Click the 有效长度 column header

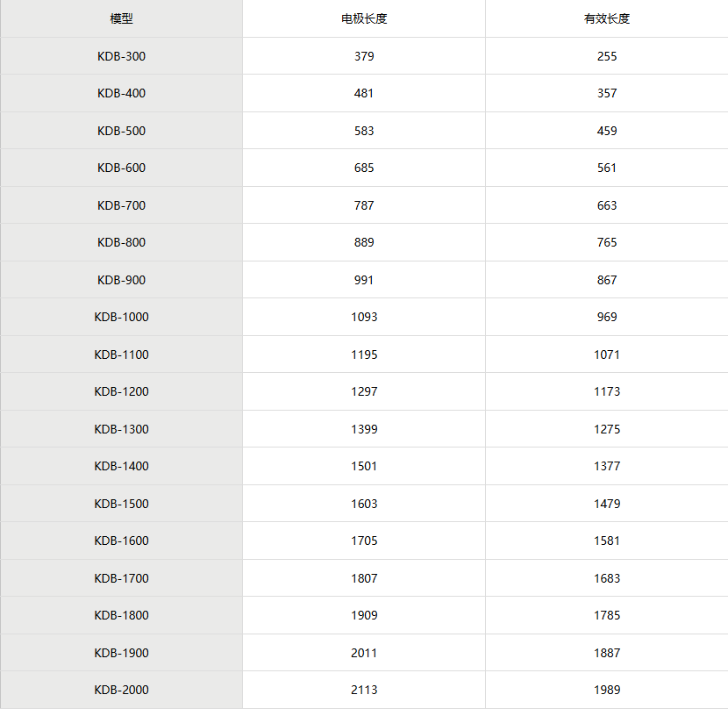point(607,18)
